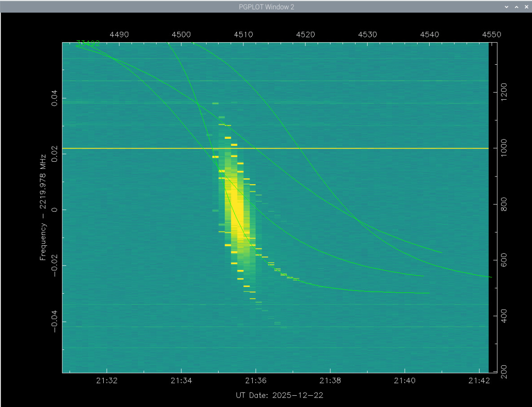Viewport: 532px width, 407px height.
Task: Select the 21:36 time label
Action: coord(255,380)
